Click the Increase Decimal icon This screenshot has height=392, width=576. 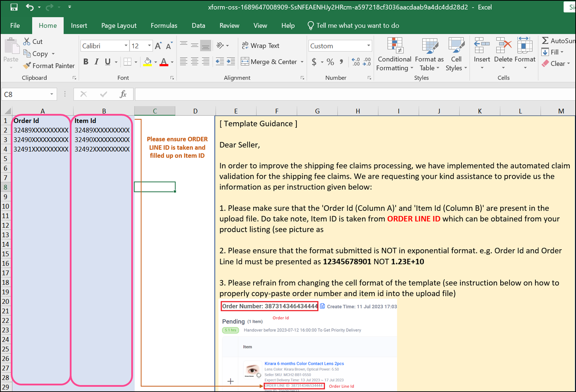356,61
